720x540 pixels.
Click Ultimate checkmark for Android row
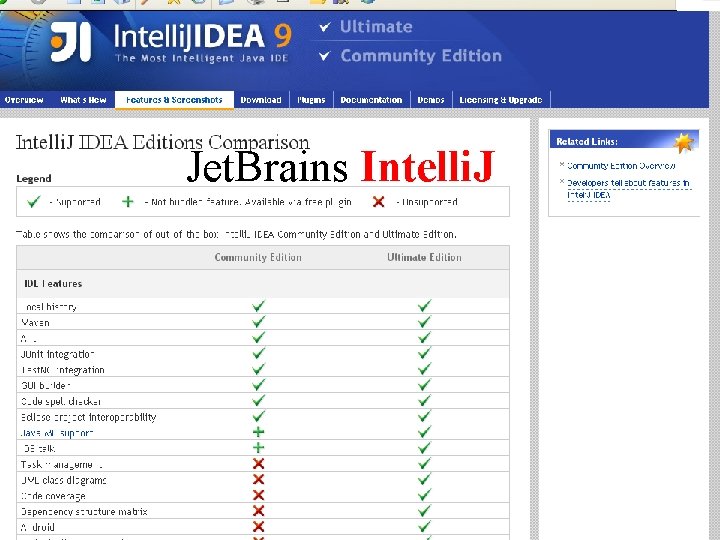coord(424,526)
